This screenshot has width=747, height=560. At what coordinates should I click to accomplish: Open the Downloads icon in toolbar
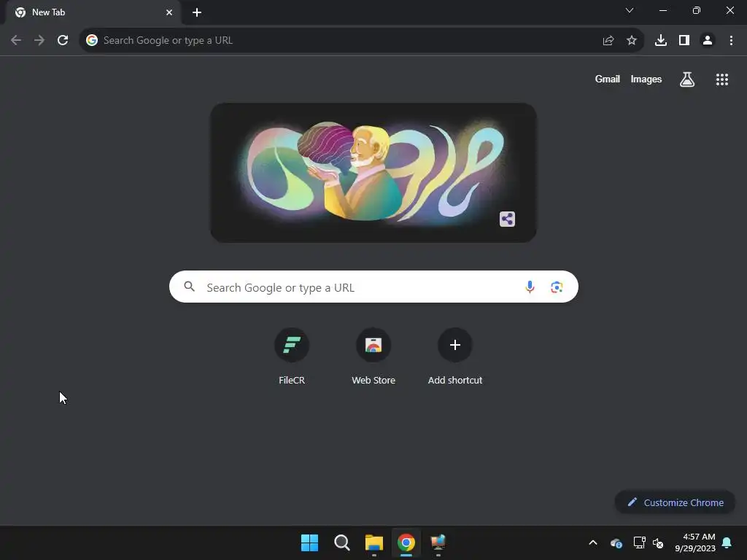click(x=661, y=41)
